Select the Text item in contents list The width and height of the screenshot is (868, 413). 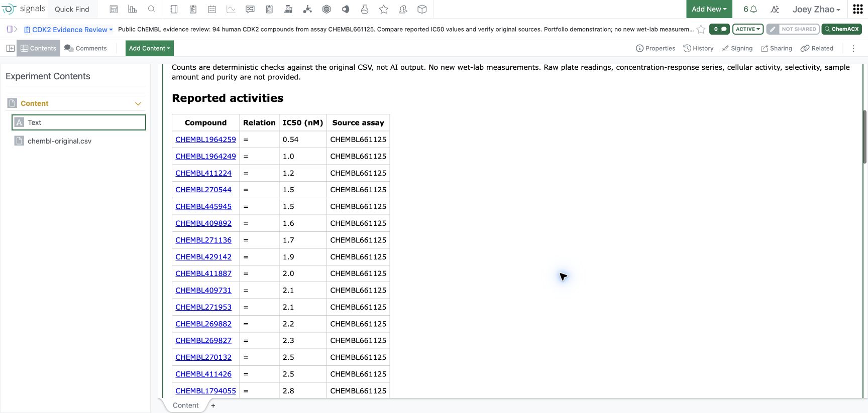79,122
